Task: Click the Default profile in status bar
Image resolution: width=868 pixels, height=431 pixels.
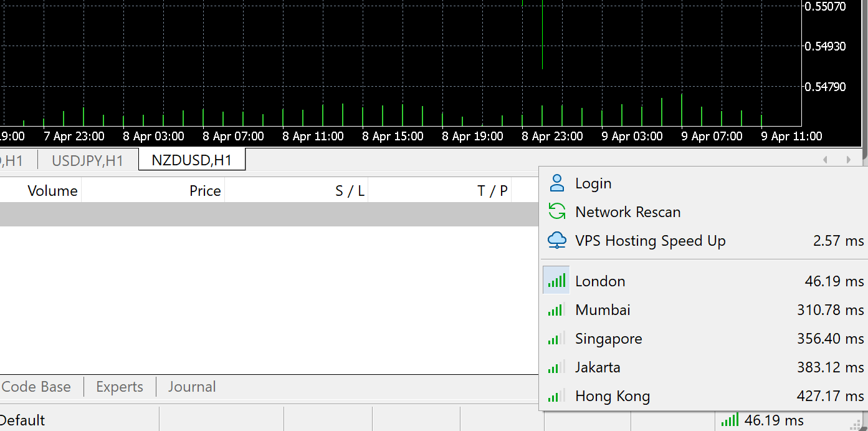Action: pyautogui.click(x=22, y=420)
